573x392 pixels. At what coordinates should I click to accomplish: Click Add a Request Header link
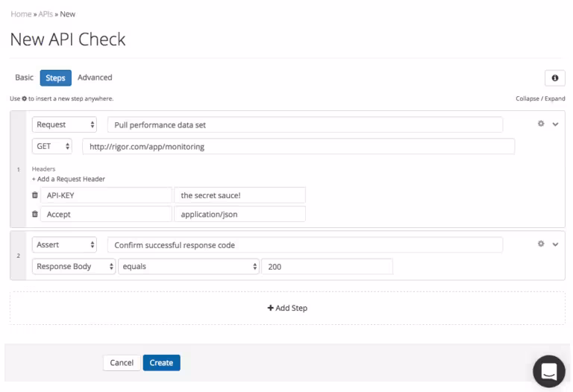[69, 179]
